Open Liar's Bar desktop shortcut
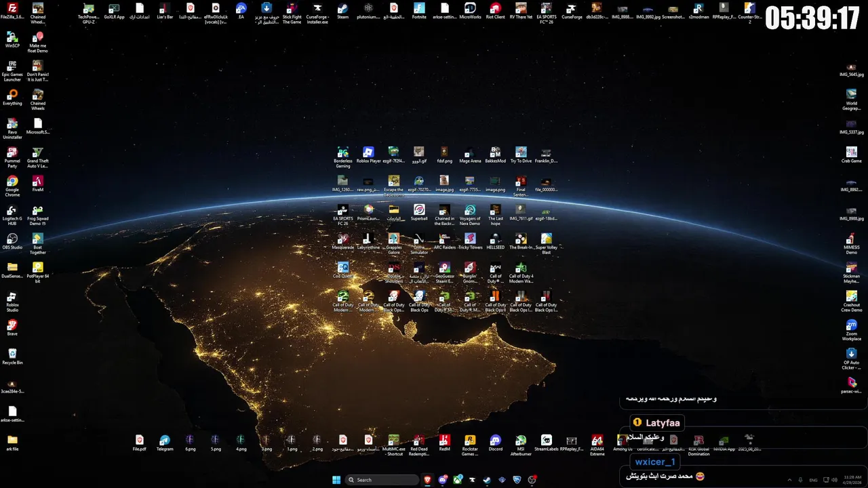 [165, 11]
